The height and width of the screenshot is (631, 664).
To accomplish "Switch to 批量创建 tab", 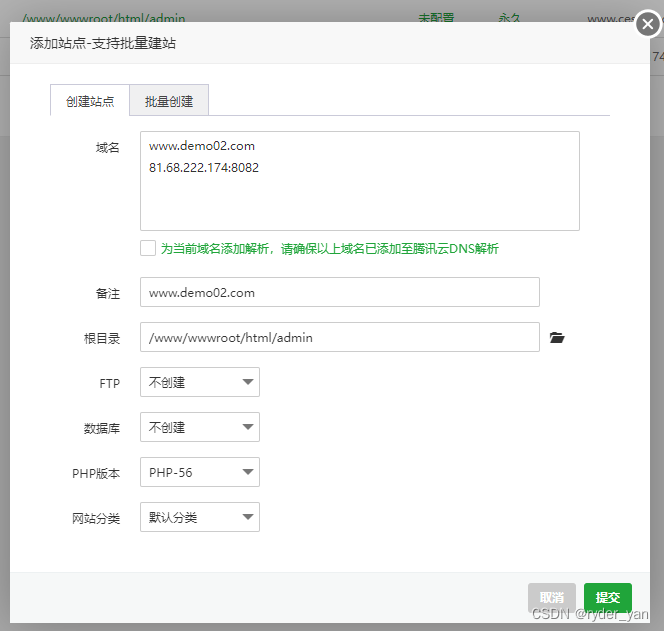I will tap(169, 101).
